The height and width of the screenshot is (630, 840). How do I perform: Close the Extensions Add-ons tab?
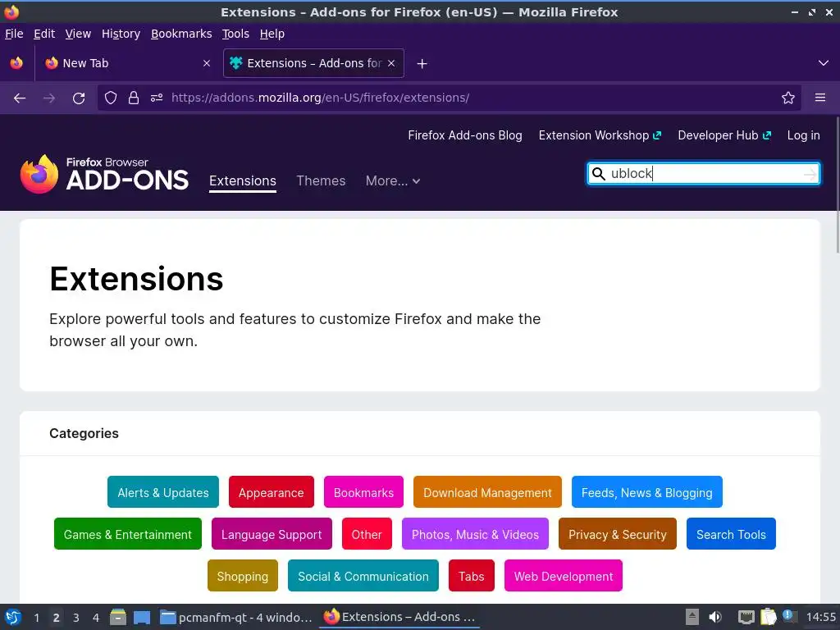click(391, 63)
